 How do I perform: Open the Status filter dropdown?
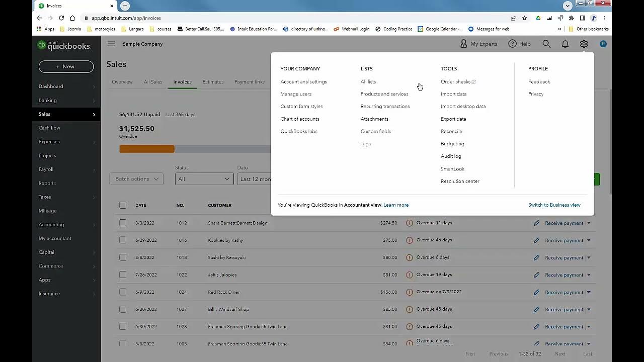click(204, 179)
